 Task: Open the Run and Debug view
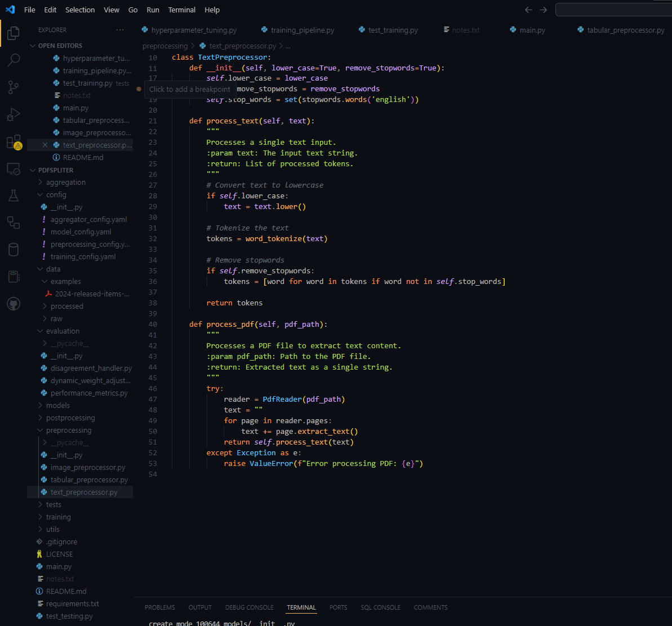(x=14, y=115)
